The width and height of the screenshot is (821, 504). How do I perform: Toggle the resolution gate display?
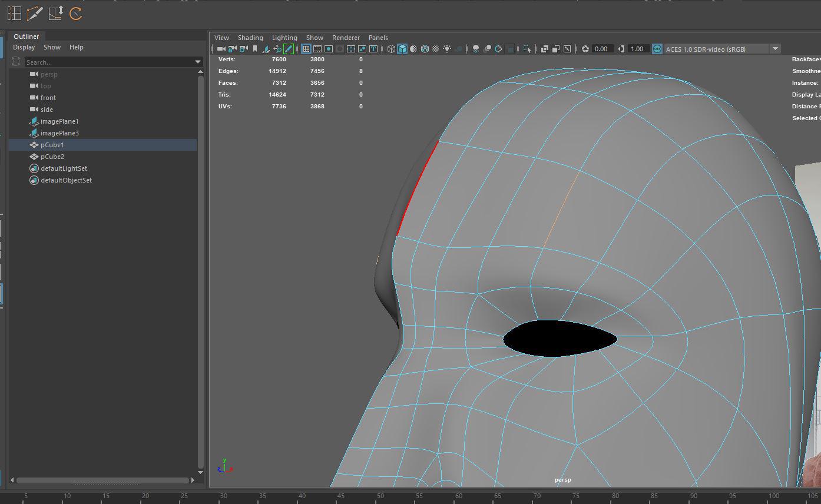(329, 49)
